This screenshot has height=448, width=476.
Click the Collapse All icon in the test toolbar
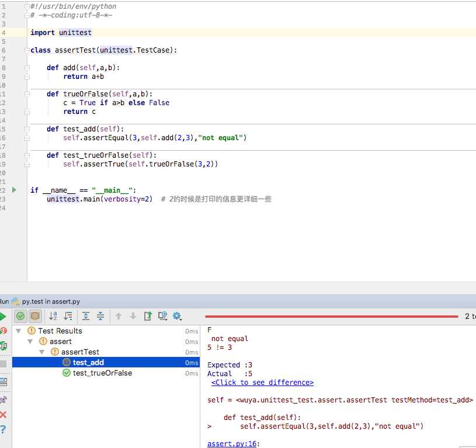click(x=100, y=316)
